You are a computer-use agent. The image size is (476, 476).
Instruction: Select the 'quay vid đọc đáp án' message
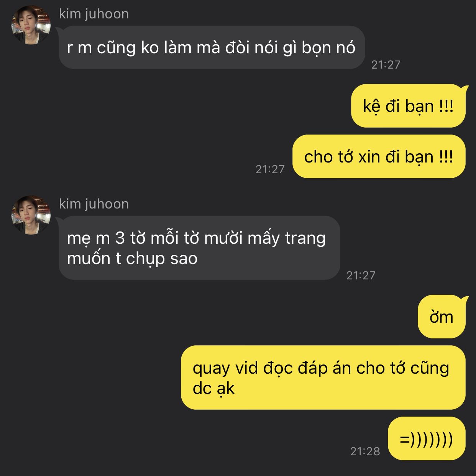pos(323,378)
